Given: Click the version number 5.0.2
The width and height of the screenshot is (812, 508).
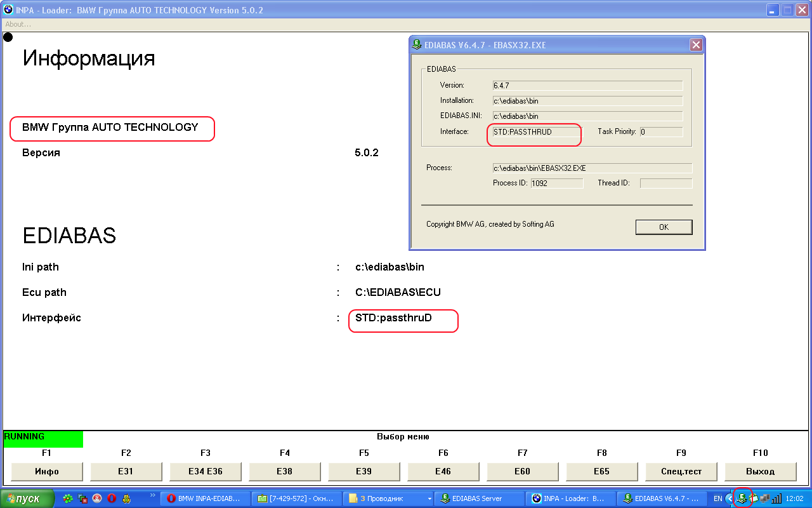Looking at the screenshot, I should [367, 153].
